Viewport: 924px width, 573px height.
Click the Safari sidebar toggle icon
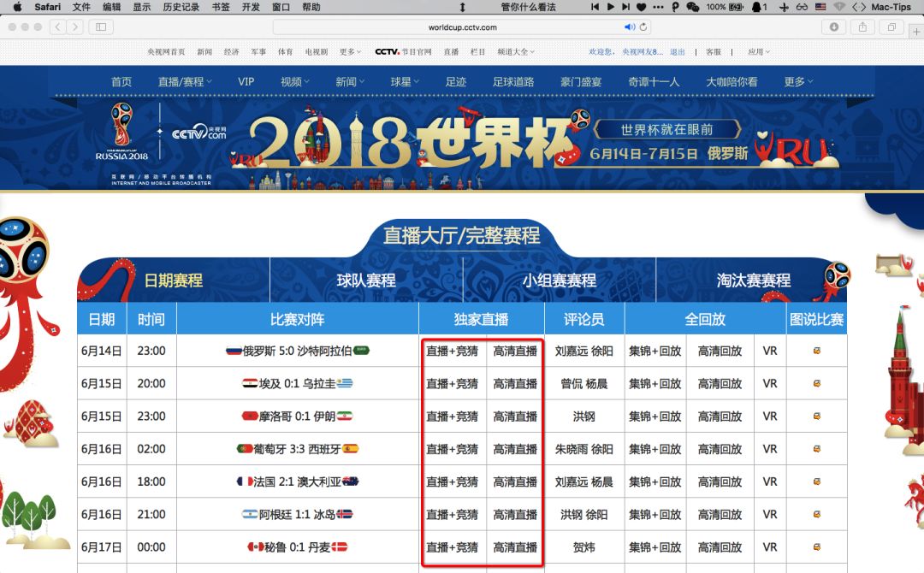click(101, 27)
